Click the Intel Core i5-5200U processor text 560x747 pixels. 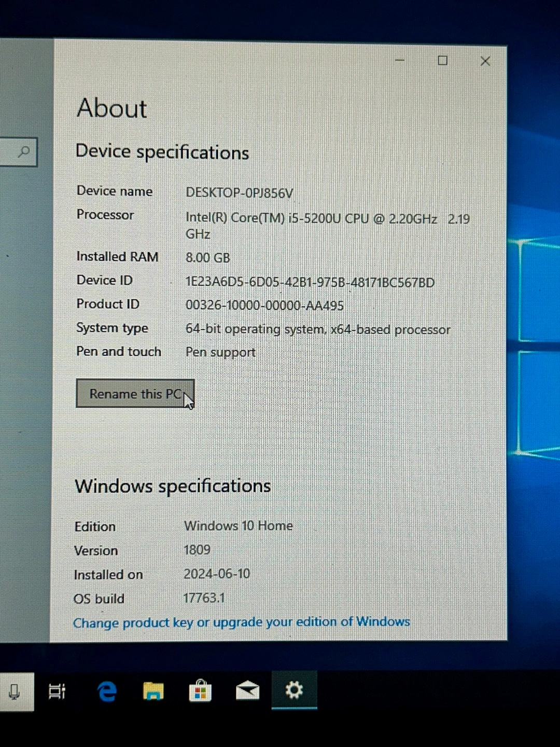point(311,218)
